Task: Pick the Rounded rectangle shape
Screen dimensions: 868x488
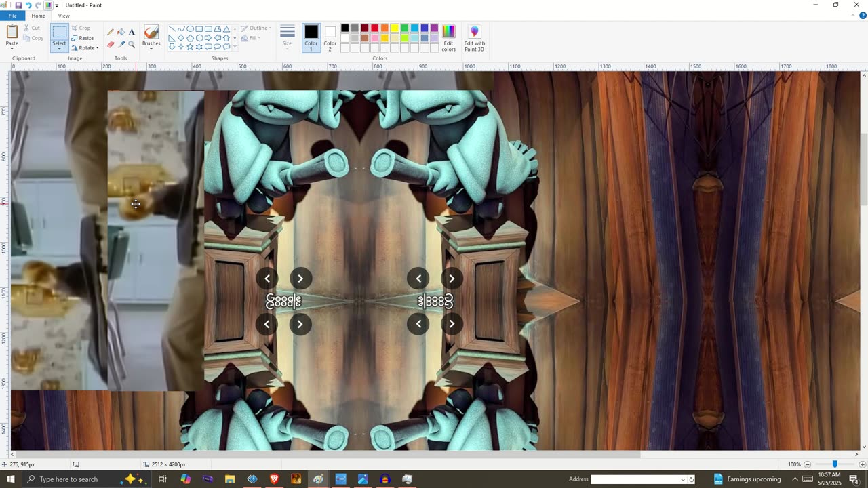Action: click(x=208, y=29)
